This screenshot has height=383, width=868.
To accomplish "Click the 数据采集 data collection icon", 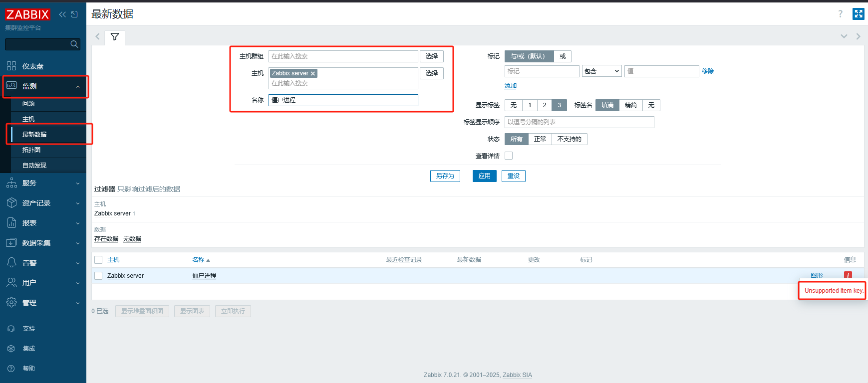I will click(11, 243).
